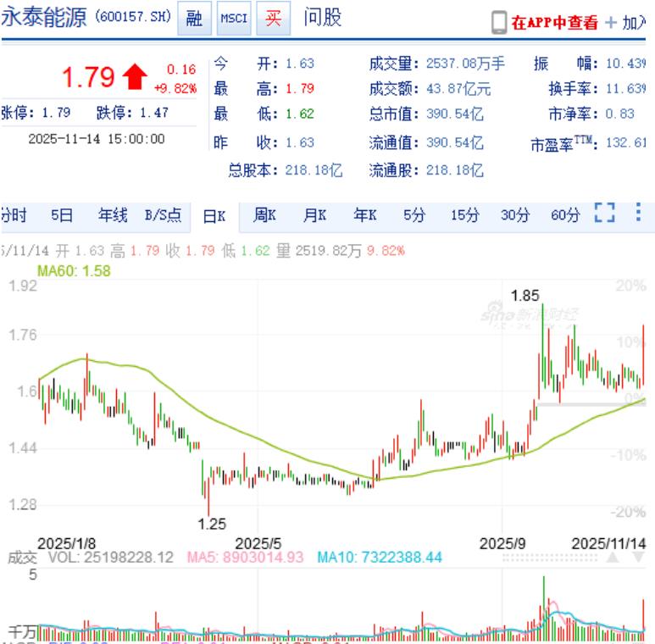Click the MA5: 8903014.93 volume label
The width and height of the screenshot is (655, 644).
(245, 558)
